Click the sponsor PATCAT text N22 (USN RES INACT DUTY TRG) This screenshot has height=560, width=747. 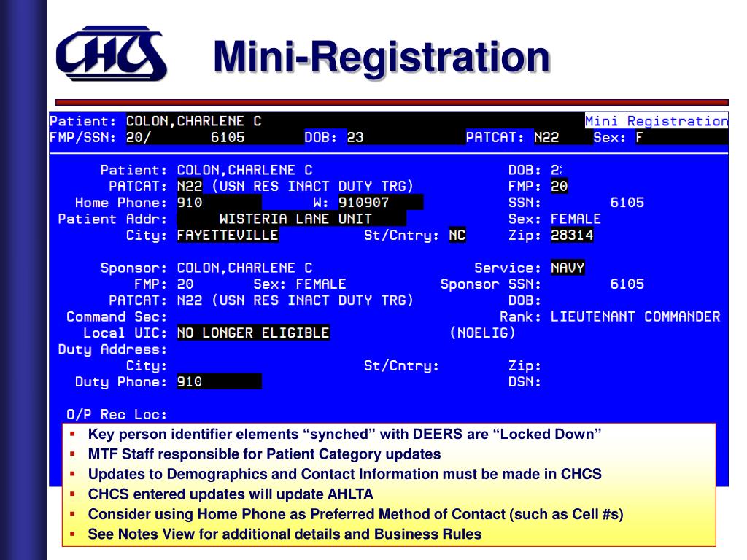tap(295, 300)
